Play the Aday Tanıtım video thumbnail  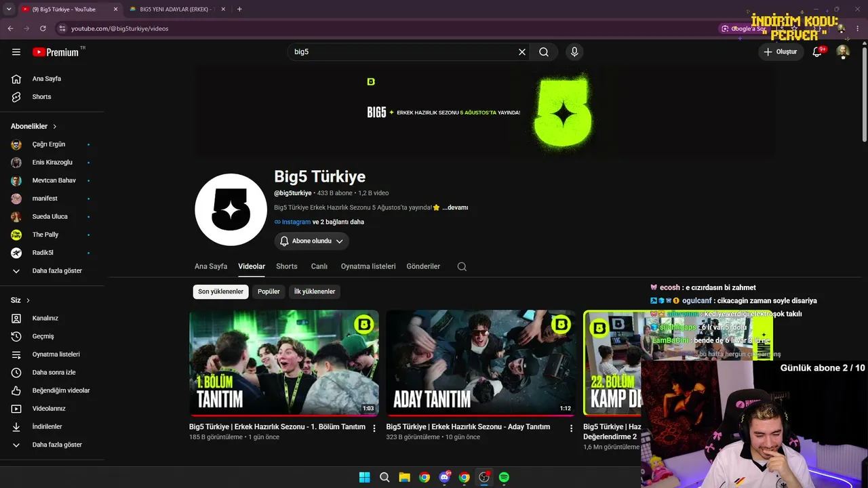tap(481, 363)
